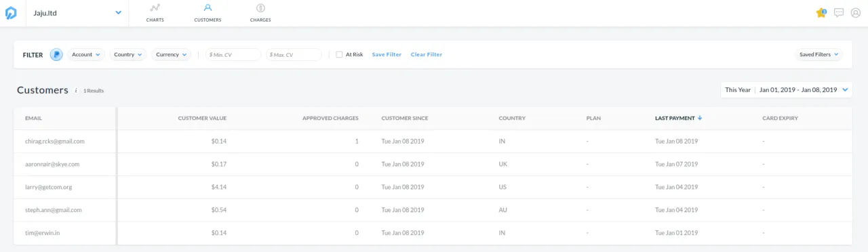This screenshot has width=868, height=252.
Task: Select customer steph.ann@gmail.com
Action: click(x=54, y=211)
